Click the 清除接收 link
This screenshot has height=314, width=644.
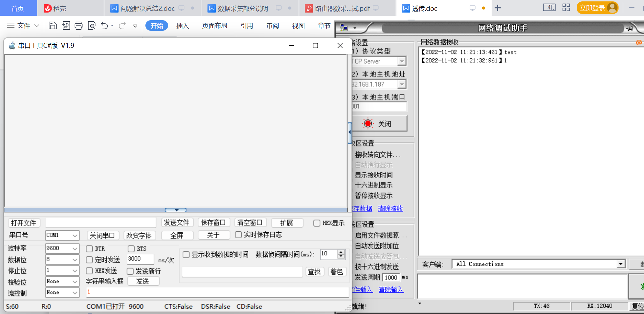tap(390, 208)
